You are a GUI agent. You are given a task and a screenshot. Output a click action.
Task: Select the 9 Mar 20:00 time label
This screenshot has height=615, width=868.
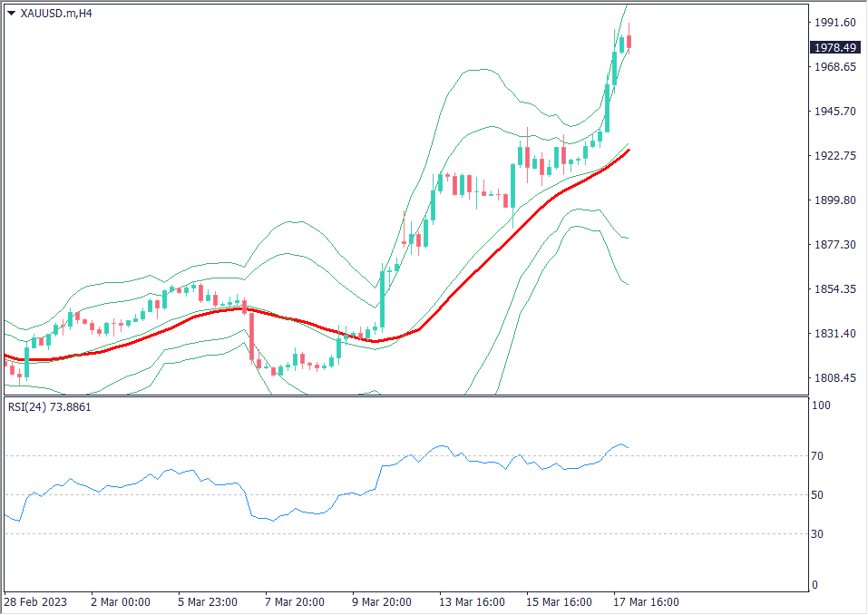click(381, 602)
